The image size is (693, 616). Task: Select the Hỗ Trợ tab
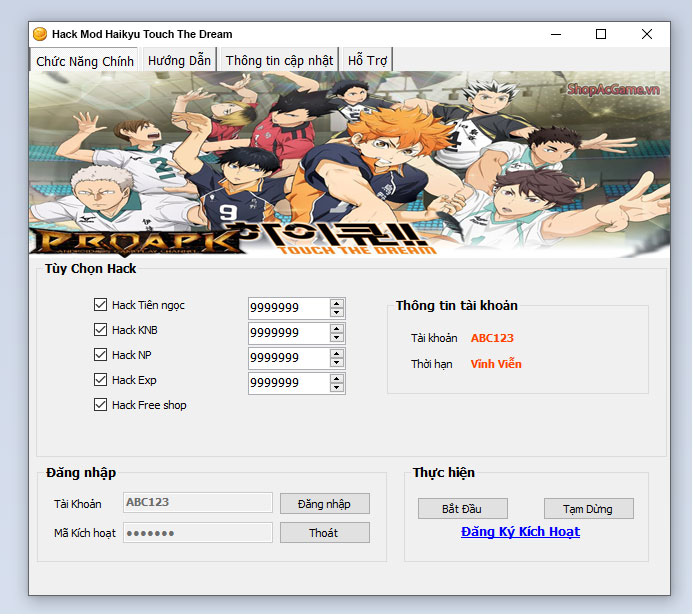367,60
